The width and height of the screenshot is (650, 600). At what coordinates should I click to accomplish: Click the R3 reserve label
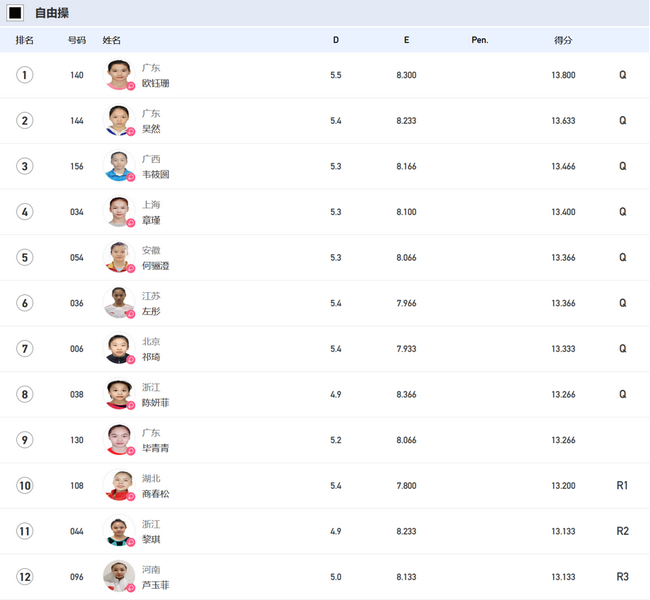(622, 577)
